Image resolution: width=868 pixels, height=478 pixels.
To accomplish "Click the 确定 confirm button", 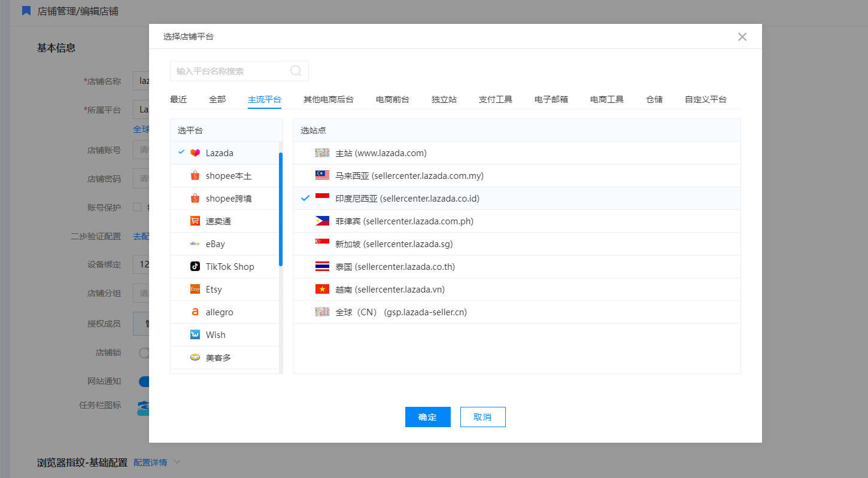I will coord(427,417).
